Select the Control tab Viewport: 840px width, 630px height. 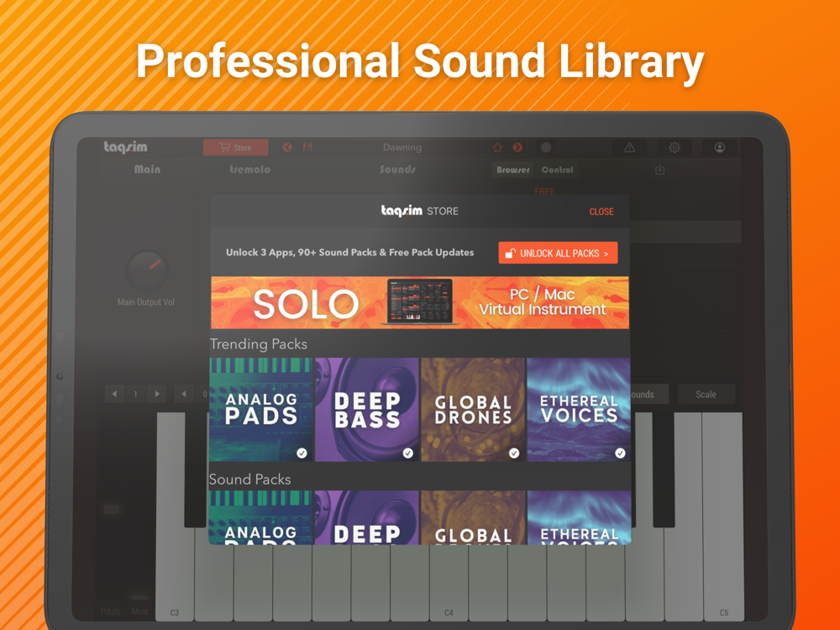point(557,170)
